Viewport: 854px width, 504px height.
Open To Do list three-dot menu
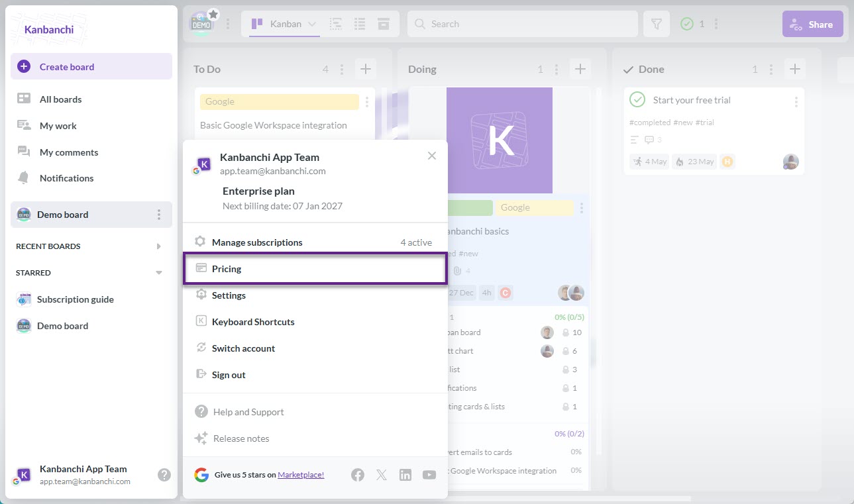pos(342,69)
